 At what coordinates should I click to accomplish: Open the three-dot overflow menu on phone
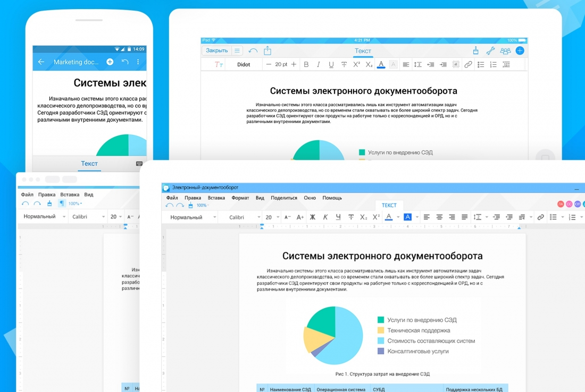coord(138,62)
